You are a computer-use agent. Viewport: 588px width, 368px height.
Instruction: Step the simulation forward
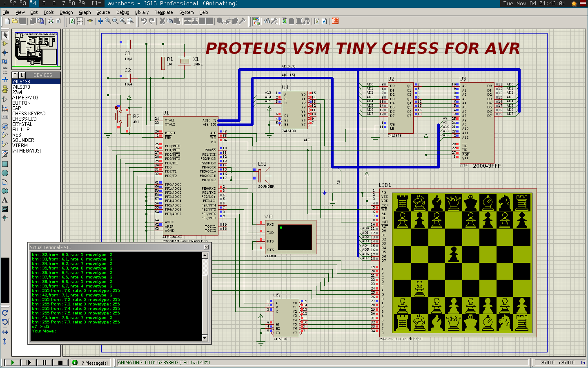[28, 362]
